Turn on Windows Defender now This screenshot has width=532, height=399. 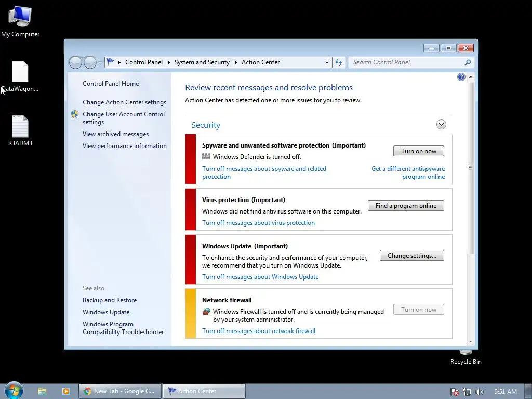tap(419, 151)
